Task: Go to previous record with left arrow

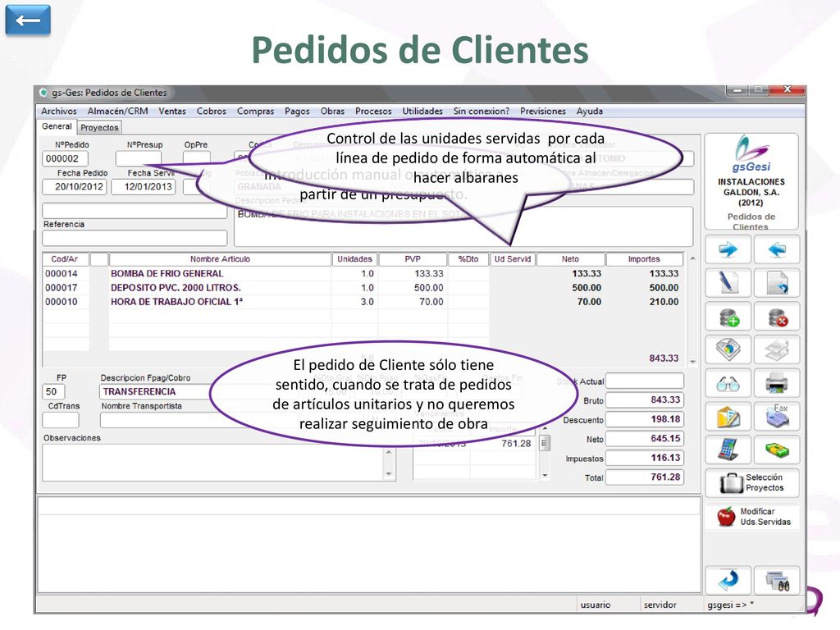Action: pos(777,249)
